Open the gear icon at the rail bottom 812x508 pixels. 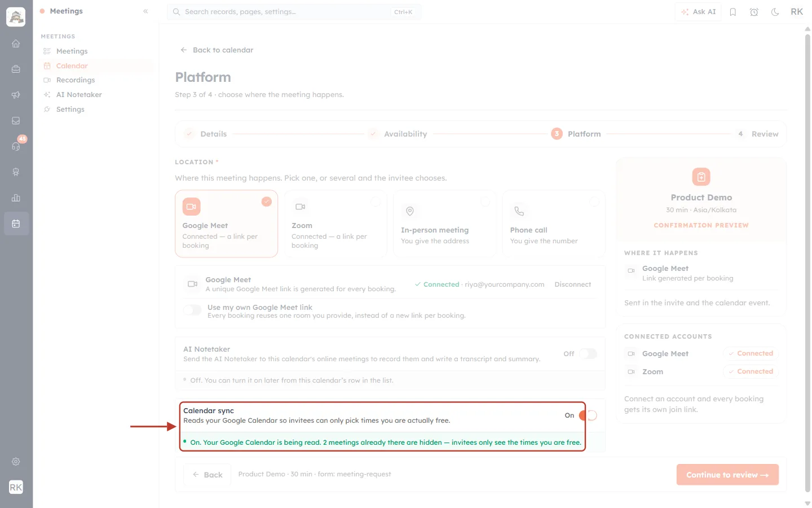(x=16, y=462)
